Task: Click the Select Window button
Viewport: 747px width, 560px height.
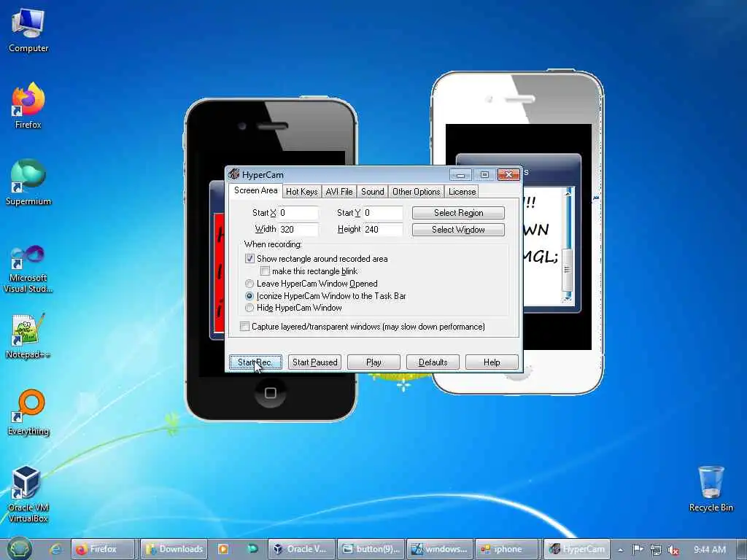Action: [458, 230]
